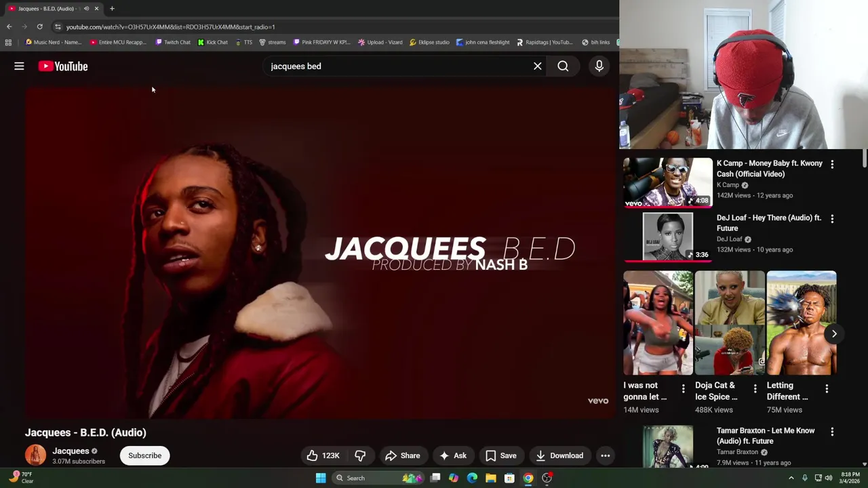The image size is (868, 488).
Task: Open the Rapidtags | YouTub... bookmark
Action: click(x=545, y=42)
